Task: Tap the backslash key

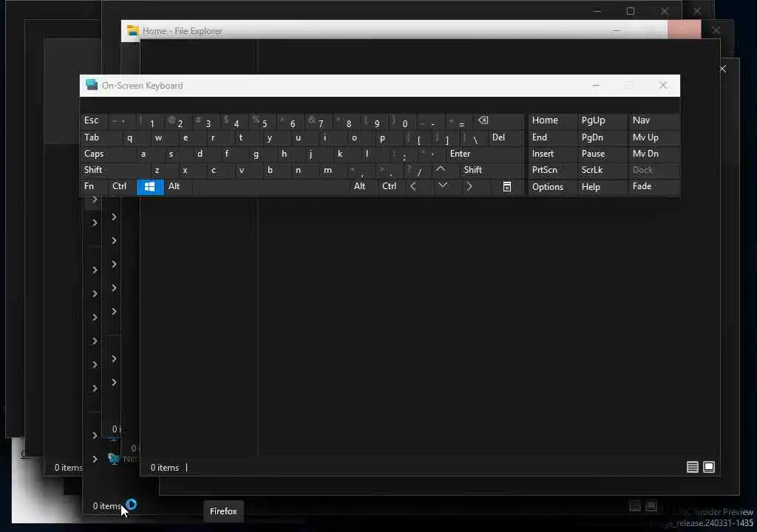Action: click(x=475, y=140)
